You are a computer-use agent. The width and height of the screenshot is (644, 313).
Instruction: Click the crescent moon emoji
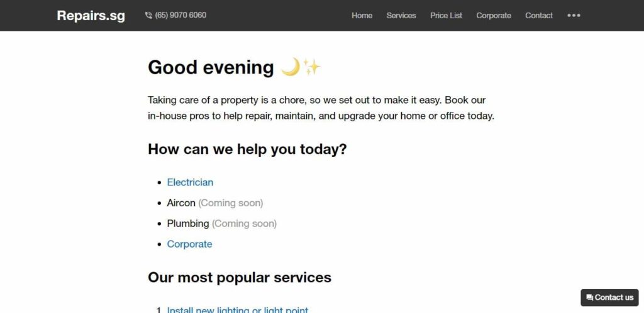pyautogui.click(x=291, y=67)
